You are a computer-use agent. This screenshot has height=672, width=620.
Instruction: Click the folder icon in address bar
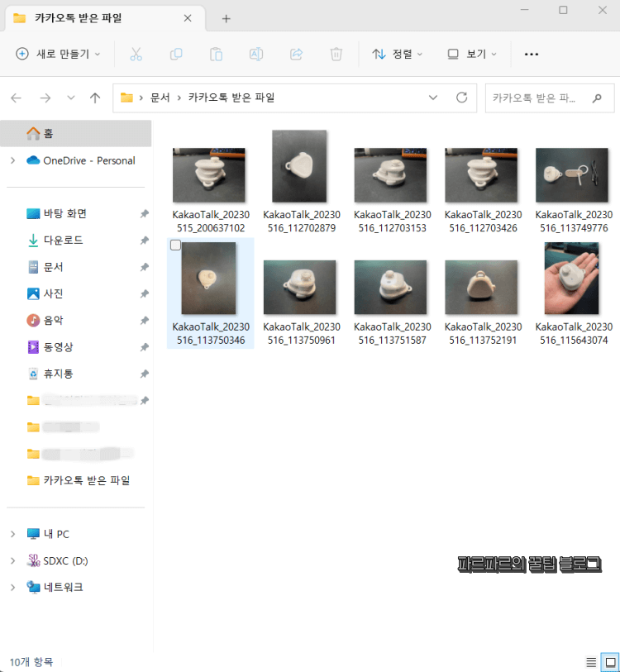(126, 98)
